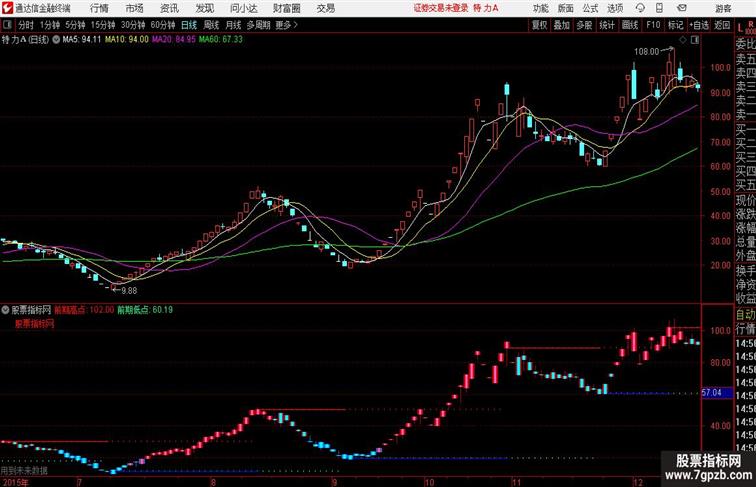
Task: Expand the 股票指标网 sub-chart indicator dropdown
Action: [5, 310]
